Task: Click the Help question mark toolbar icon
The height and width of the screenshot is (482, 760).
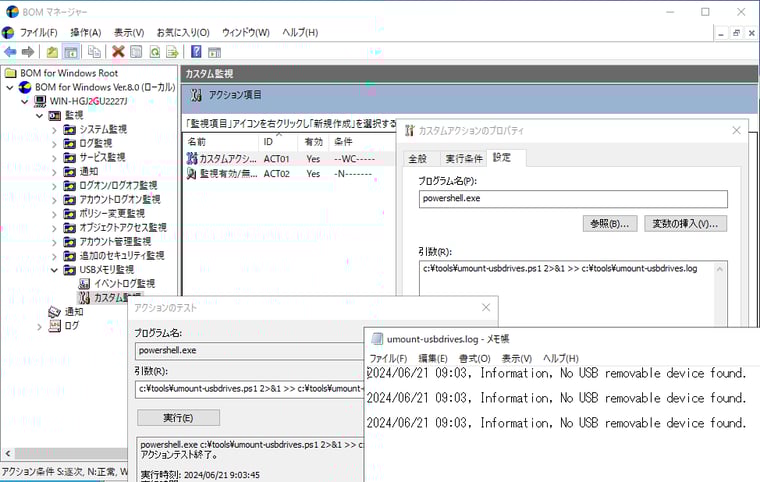Action: pos(196,51)
